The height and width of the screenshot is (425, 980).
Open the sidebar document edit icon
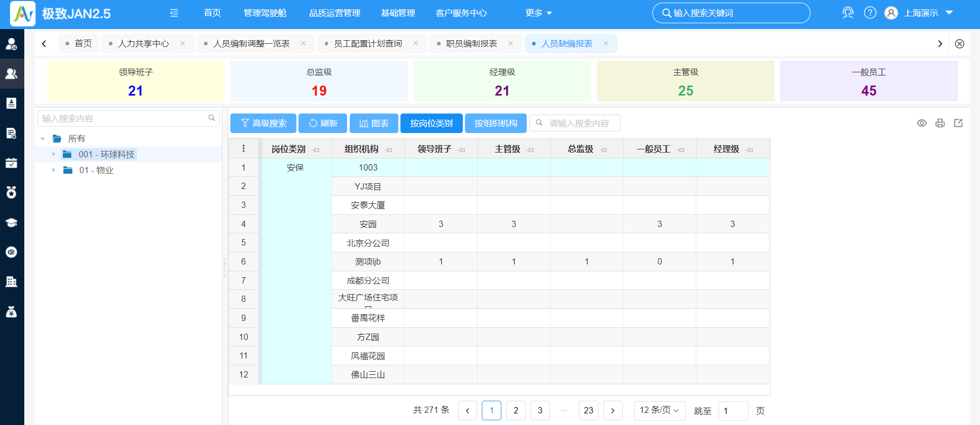tap(11, 133)
